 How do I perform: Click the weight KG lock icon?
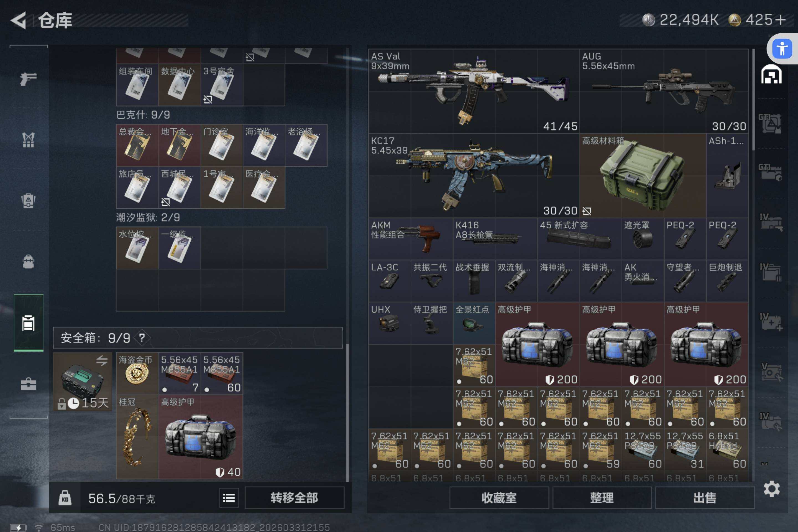(65, 498)
